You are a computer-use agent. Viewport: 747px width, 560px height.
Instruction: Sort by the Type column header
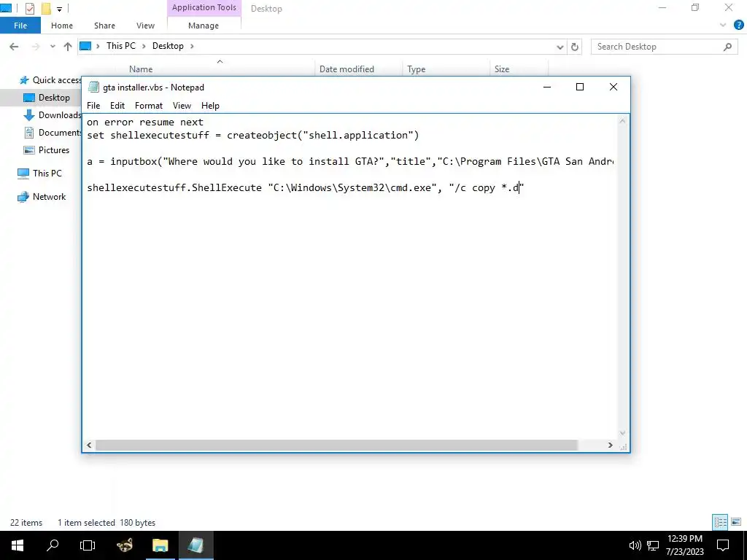pos(417,69)
